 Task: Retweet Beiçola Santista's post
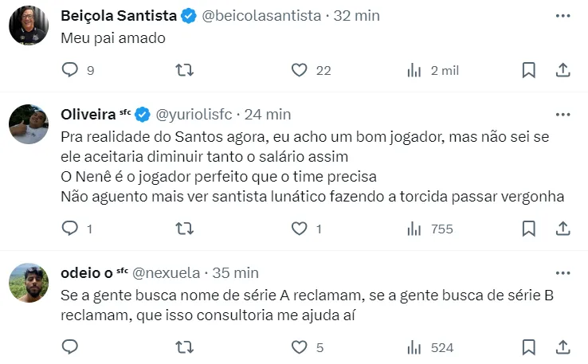tap(184, 70)
